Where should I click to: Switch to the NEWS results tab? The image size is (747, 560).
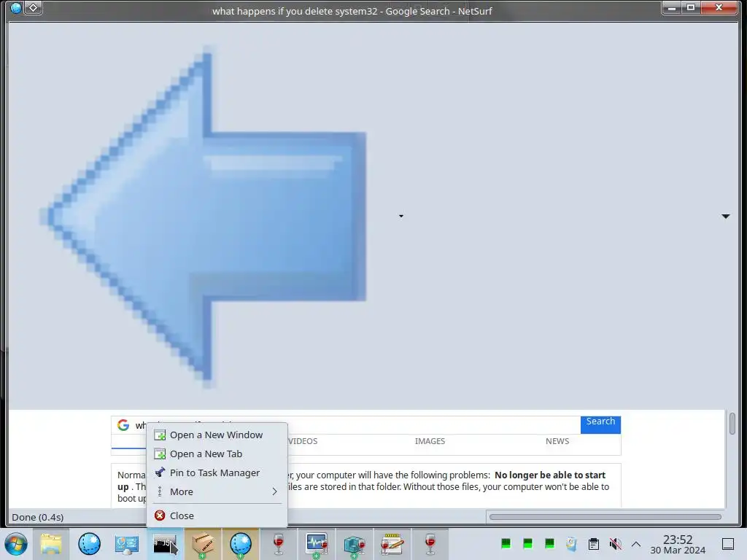[557, 441]
